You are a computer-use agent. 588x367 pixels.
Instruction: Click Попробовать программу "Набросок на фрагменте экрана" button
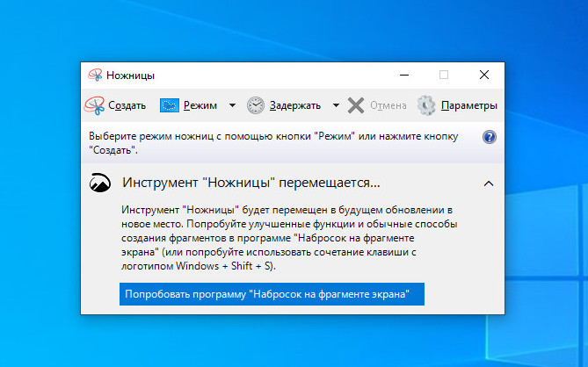[272, 294]
